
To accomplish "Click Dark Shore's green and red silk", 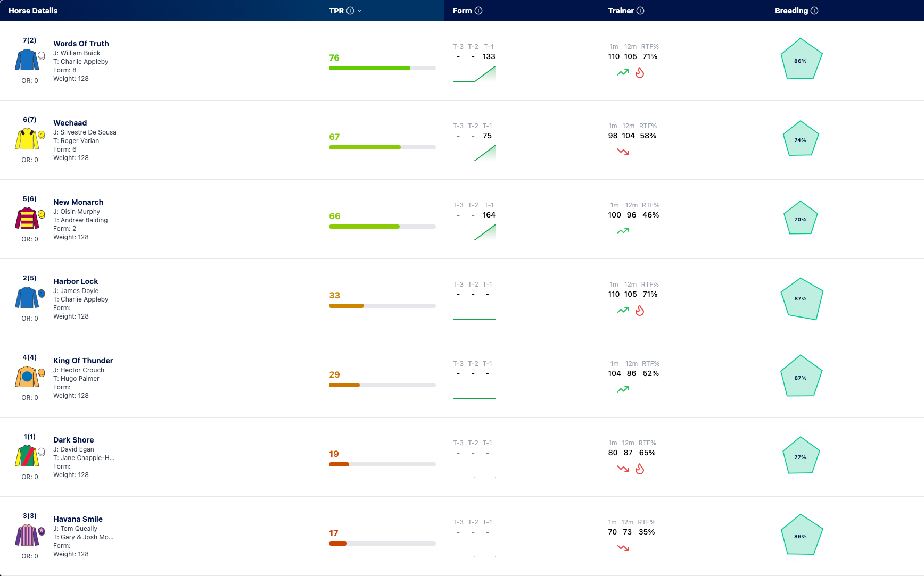I will pyautogui.click(x=27, y=456).
